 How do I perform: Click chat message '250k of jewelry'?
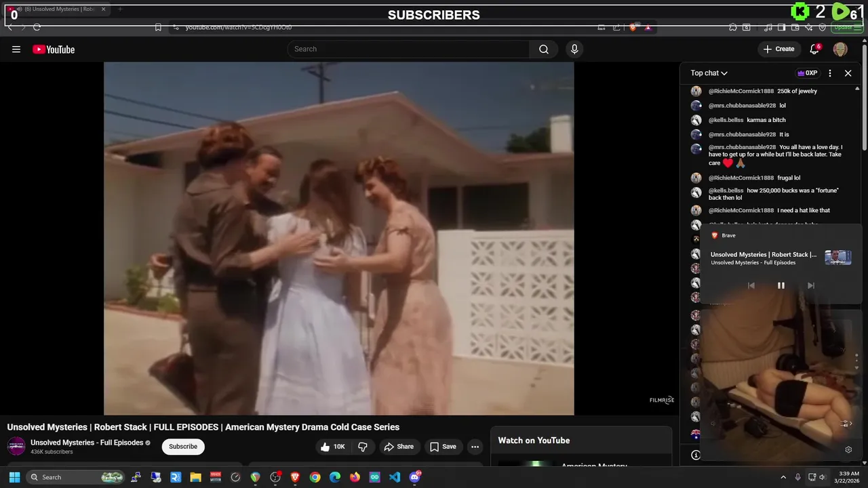pyautogui.click(x=797, y=91)
